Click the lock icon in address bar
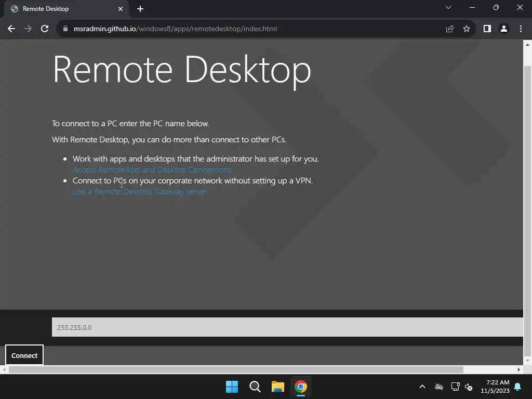The width and height of the screenshot is (532, 399). coord(65,29)
